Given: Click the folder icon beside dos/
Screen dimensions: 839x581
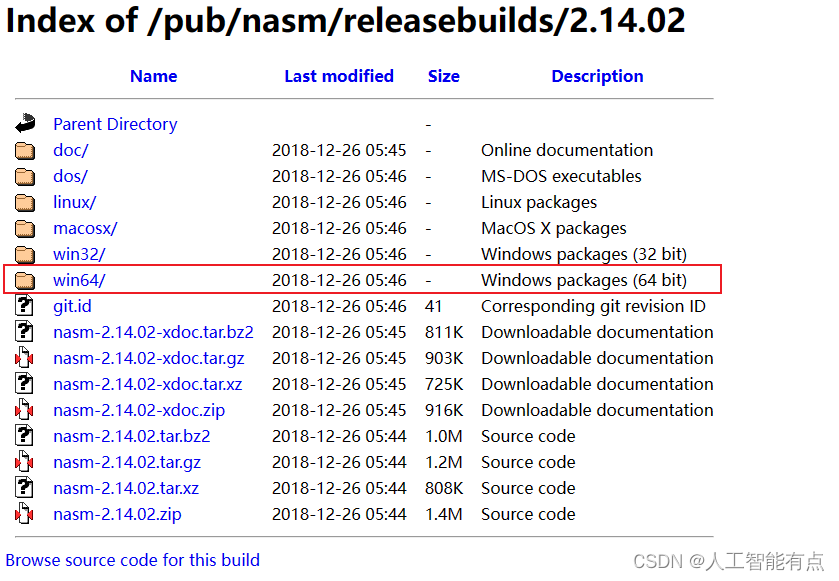Looking at the screenshot, I should click(25, 177).
